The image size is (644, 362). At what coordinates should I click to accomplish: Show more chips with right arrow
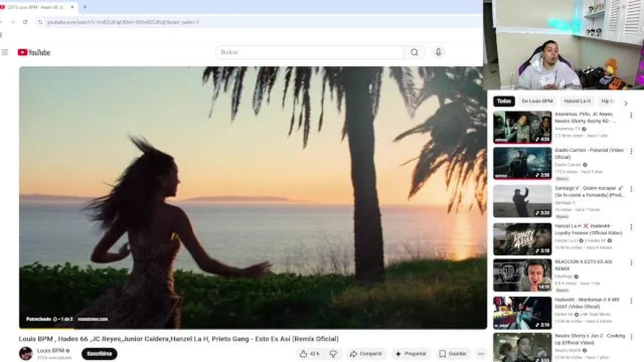(625, 103)
